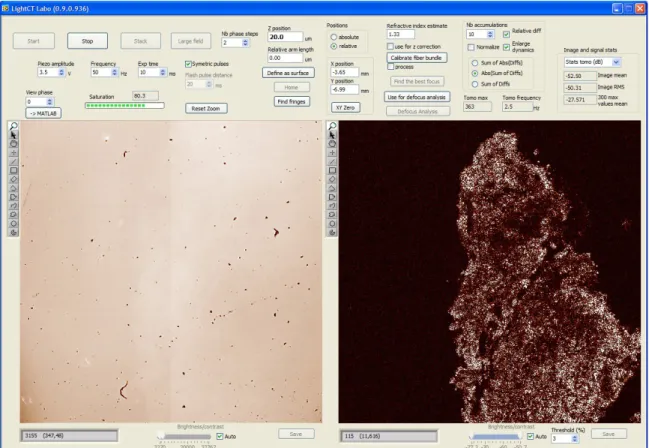Image resolution: width=649 pixels, height=448 pixels.
Task: Toggle the Enlarge dynamics checkbox
Action: coord(506,47)
